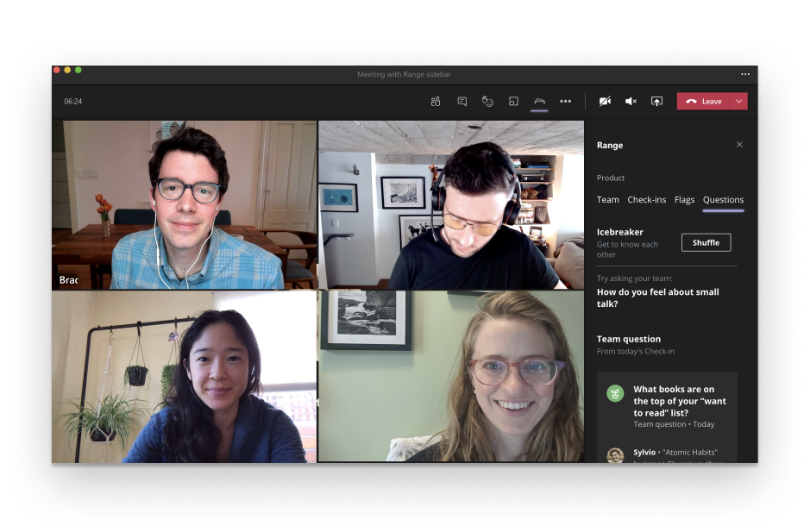Select the Range app icon in toolbar
This screenshot has width=810, height=532.
coord(539,101)
